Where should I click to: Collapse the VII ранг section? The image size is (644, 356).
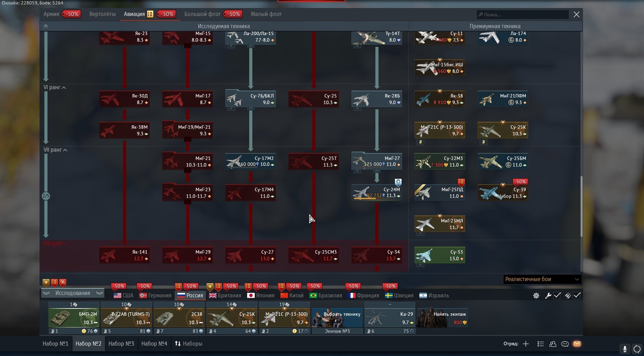coord(55,150)
